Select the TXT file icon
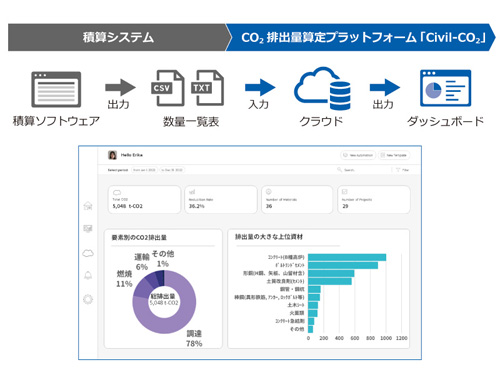 [x=207, y=88]
